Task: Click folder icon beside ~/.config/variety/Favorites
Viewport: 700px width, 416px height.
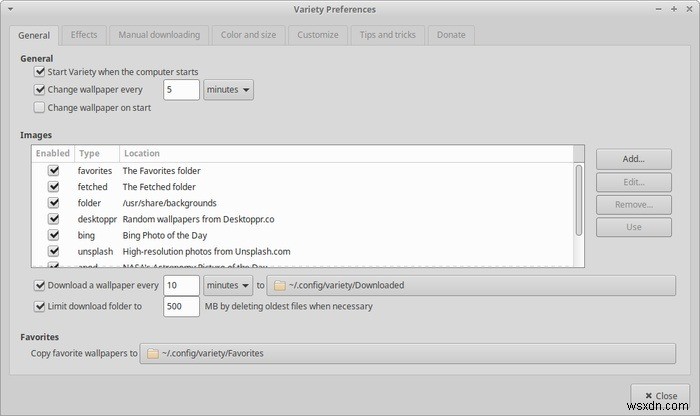Action: (x=153, y=354)
